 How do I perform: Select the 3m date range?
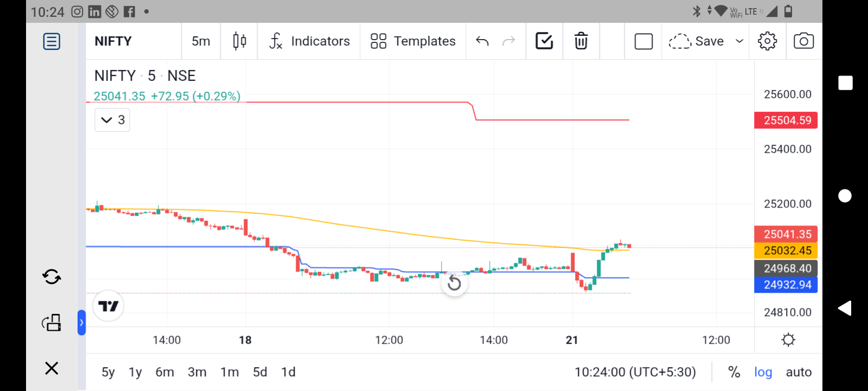pos(197,372)
